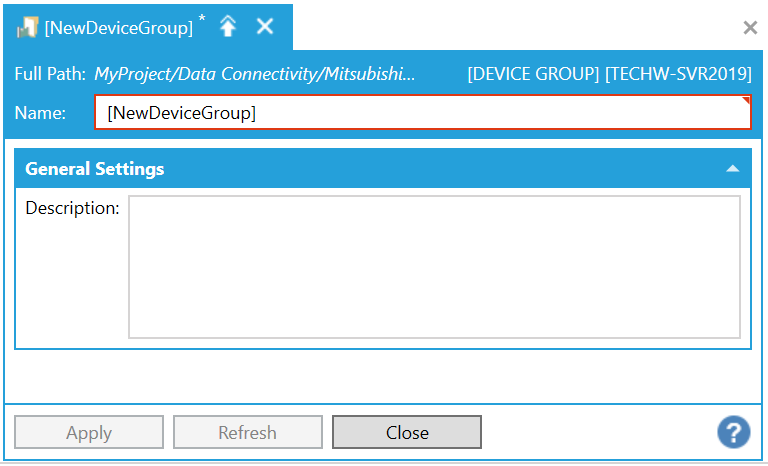
Task: Close the [NewDeviceGroup] tab with its white X
Action: 265,27
